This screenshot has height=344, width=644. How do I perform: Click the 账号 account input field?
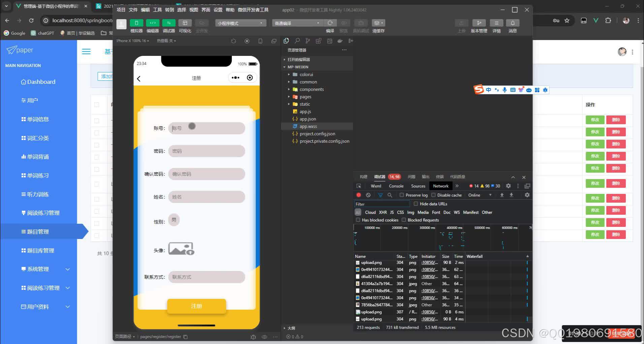coord(206,128)
